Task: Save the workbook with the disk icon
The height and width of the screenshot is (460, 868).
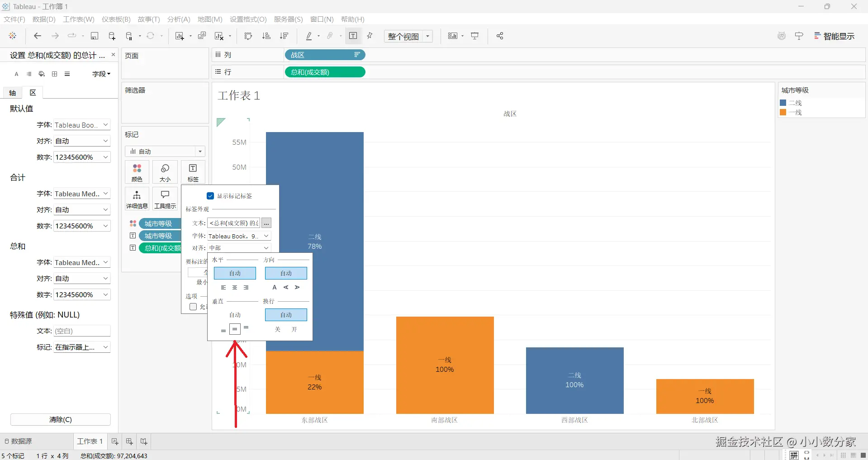Action: 95,36
